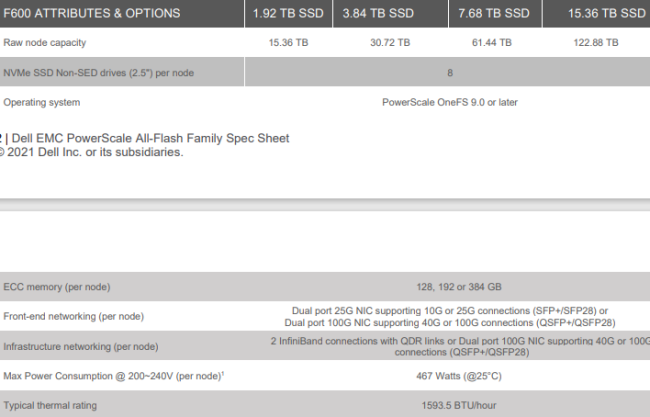Click the Raw node capacity row label
The width and height of the screenshot is (650, 417).
pyautogui.click(x=45, y=43)
